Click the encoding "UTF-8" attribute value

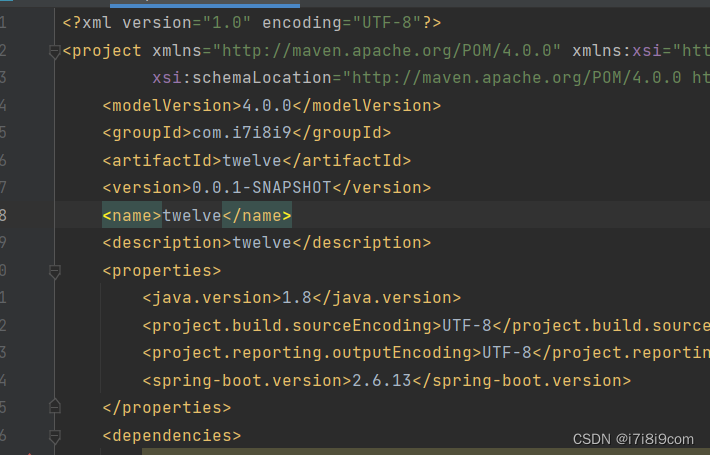click(x=387, y=23)
